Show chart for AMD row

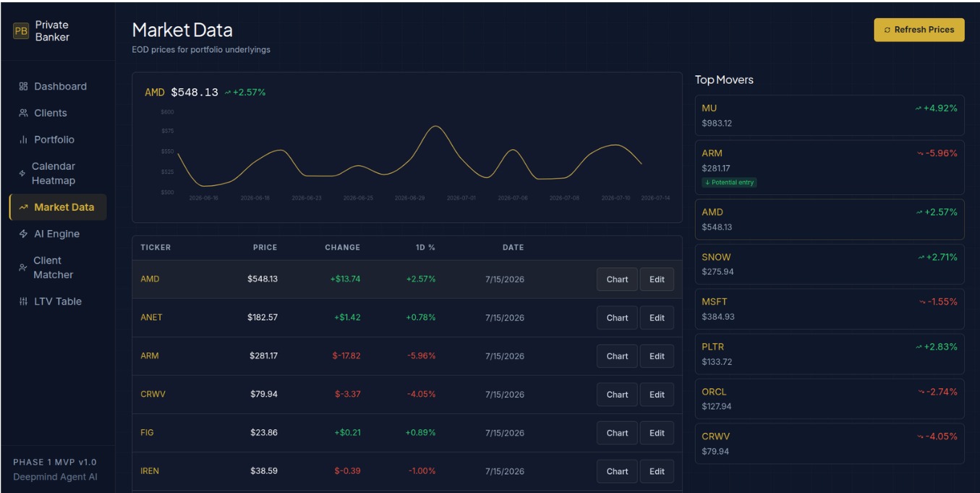point(617,279)
